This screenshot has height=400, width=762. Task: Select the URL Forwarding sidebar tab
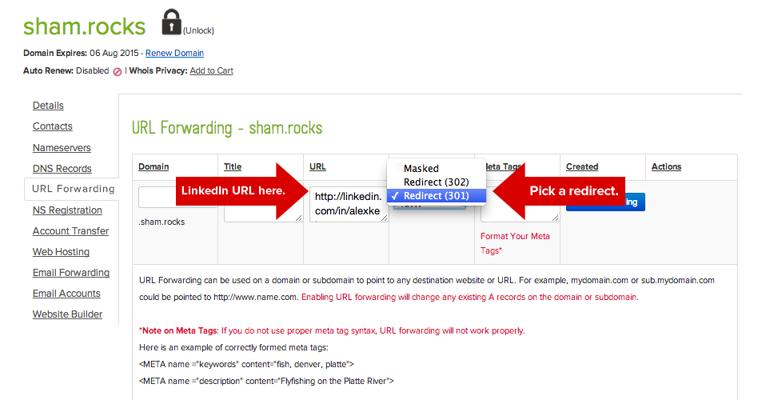pos(73,189)
